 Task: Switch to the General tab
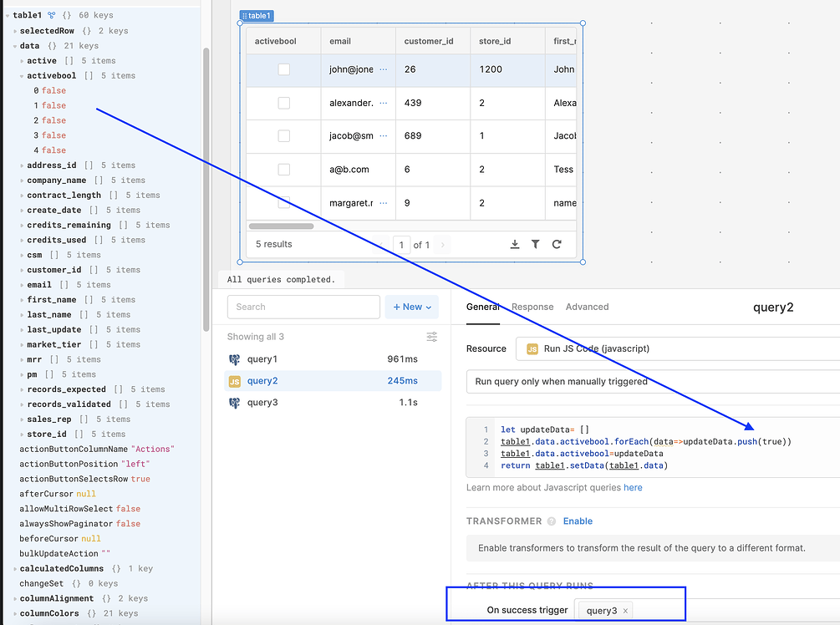[482, 307]
